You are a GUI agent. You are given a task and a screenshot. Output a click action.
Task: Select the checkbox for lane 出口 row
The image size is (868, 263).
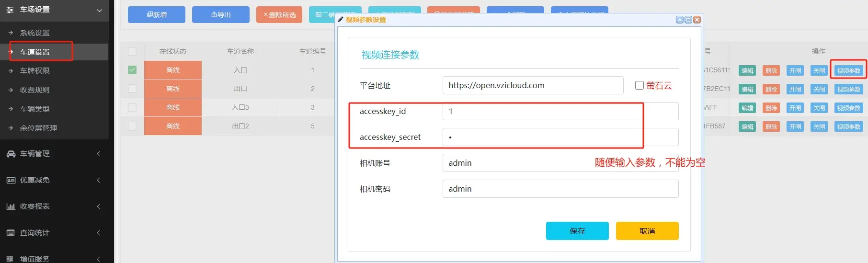coord(132,89)
